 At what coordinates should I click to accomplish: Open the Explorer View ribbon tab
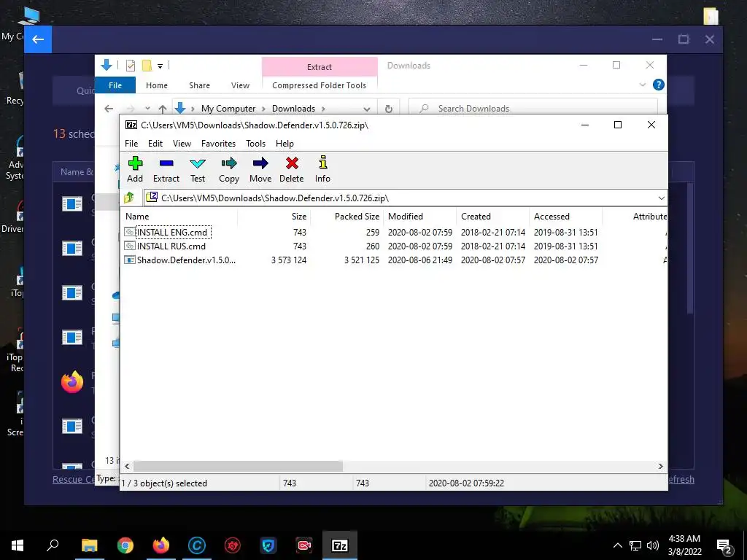(240, 85)
